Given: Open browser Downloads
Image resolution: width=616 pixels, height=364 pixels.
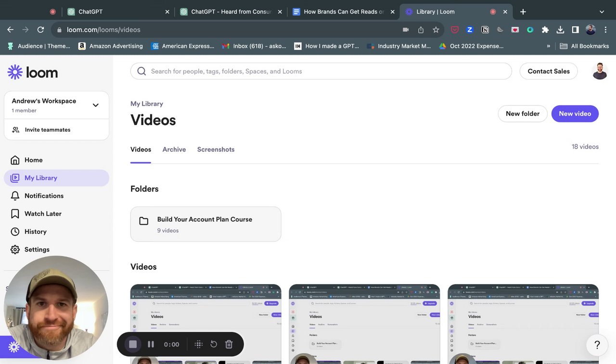Looking at the screenshot, I should click(x=560, y=30).
